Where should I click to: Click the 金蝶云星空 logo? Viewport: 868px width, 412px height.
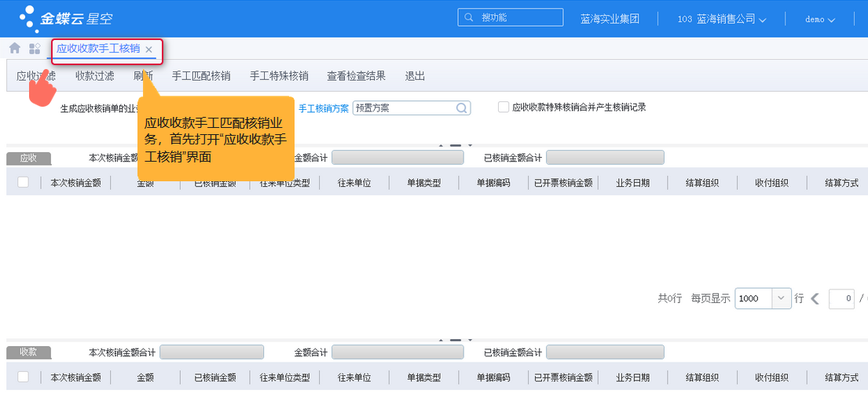[x=67, y=18]
